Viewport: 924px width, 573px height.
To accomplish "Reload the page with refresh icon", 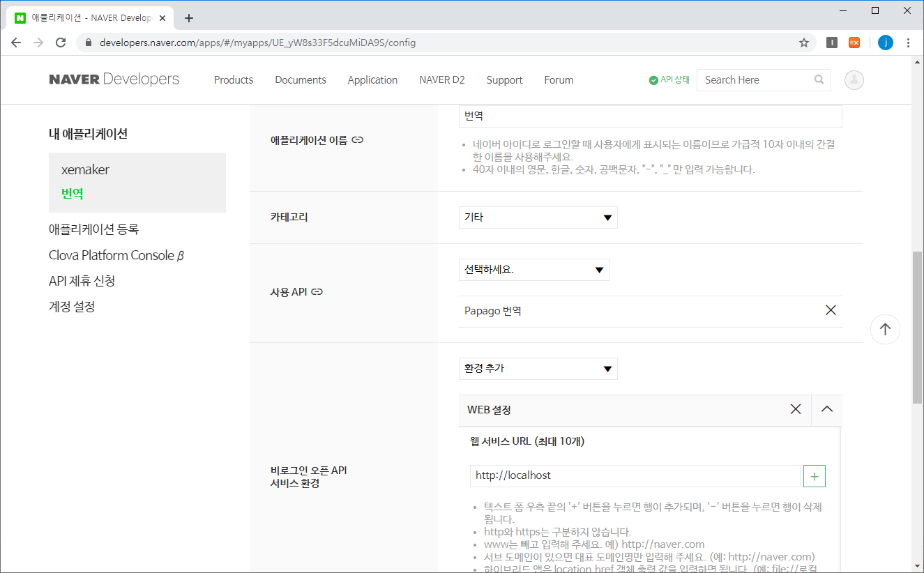I will 61,43.
